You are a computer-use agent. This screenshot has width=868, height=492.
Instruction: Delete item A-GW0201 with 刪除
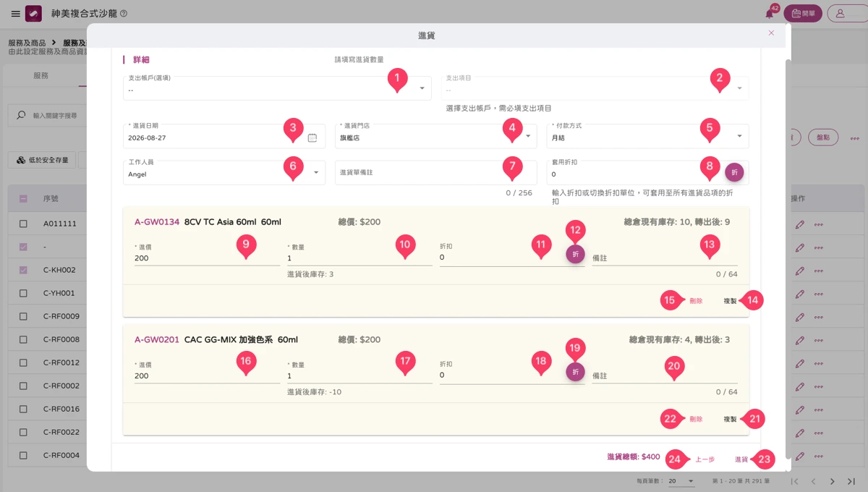click(696, 419)
